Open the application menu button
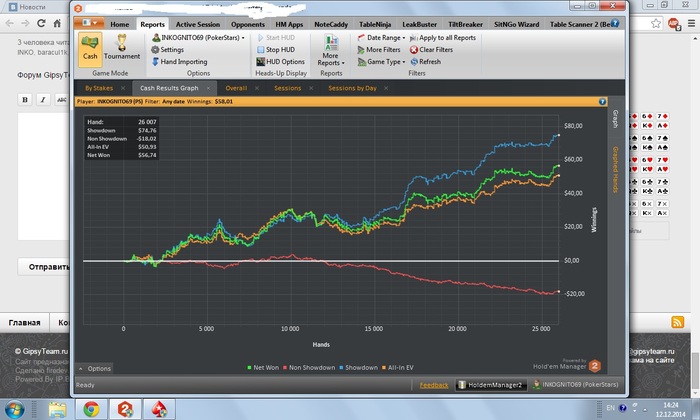 [89, 23]
